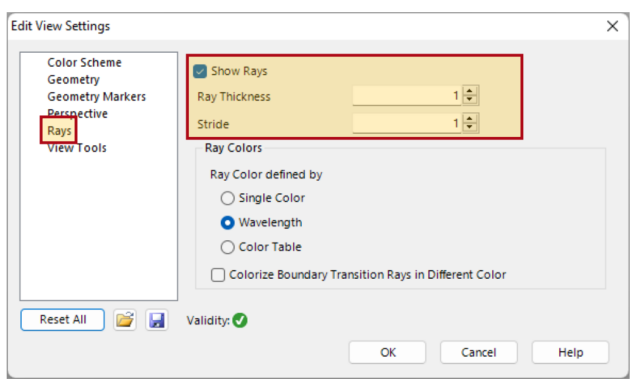Select Geometry Markers in the list
The image size is (640, 385).
point(97,97)
